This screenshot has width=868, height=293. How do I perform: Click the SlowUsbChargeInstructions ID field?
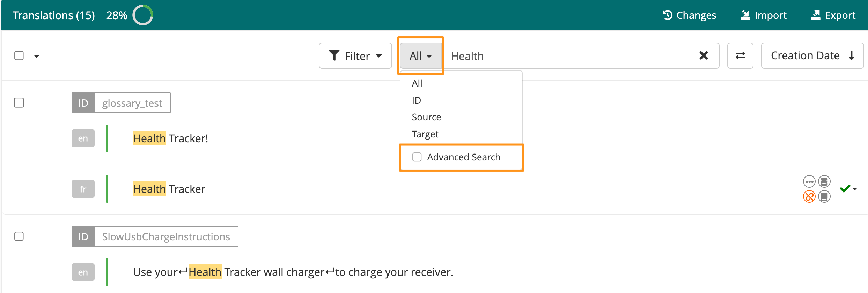(x=166, y=236)
